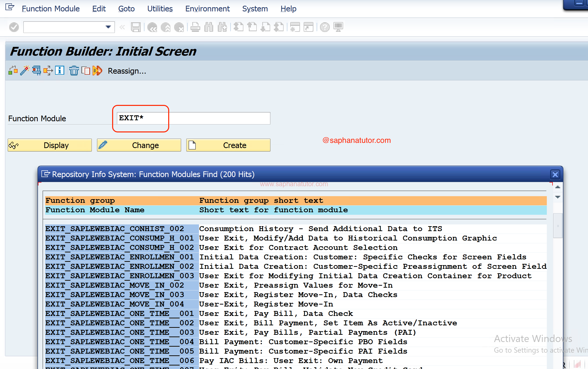Click the Help question mark icon
Screen dimensions: 588x369
[325, 27]
